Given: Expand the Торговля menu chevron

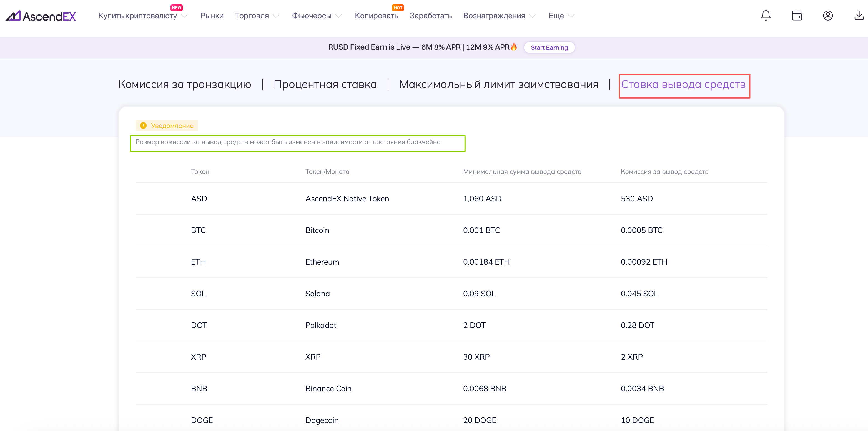Looking at the screenshot, I should (276, 16).
